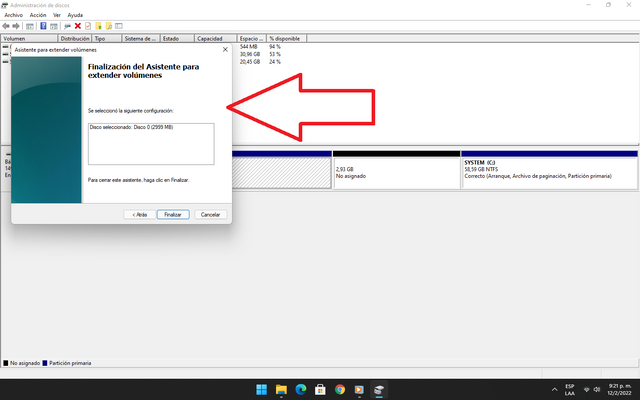Click Finalizar to close the wizard
This screenshot has width=640, height=400.
pyautogui.click(x=173, y=215)
